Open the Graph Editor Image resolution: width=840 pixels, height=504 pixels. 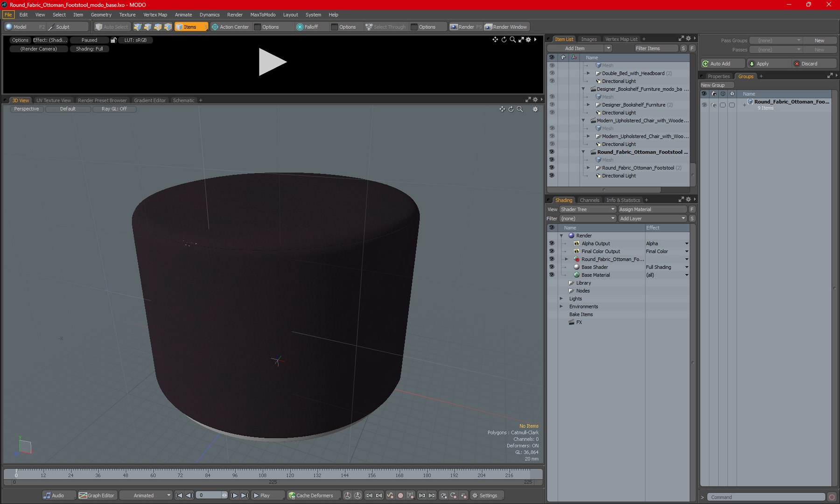coord(97,496)
